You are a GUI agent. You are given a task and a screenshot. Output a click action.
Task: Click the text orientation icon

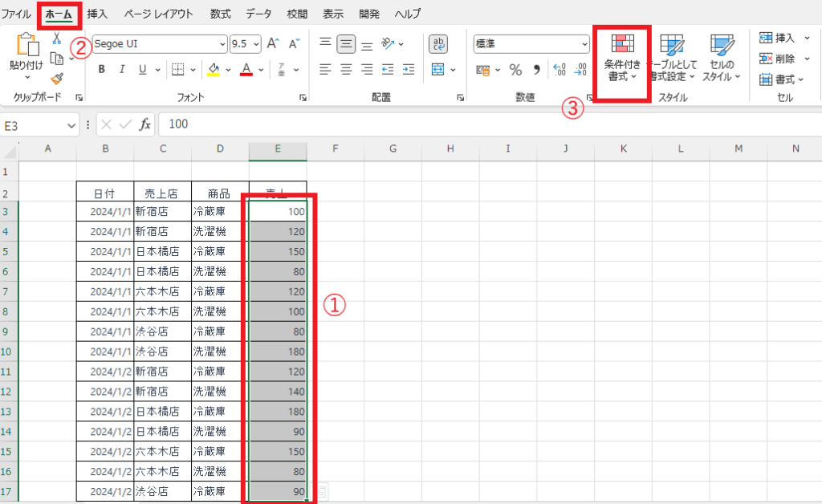(388, 43)
